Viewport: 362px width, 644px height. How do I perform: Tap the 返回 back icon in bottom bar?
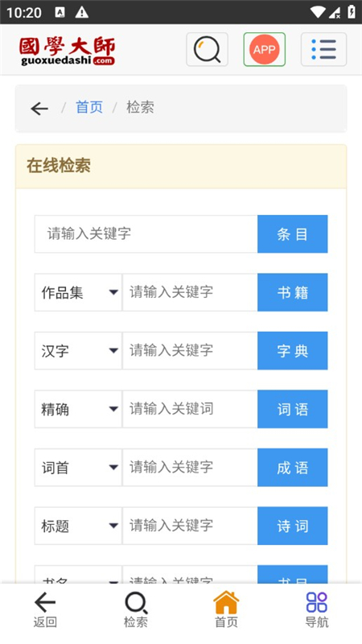pos(45,610)
